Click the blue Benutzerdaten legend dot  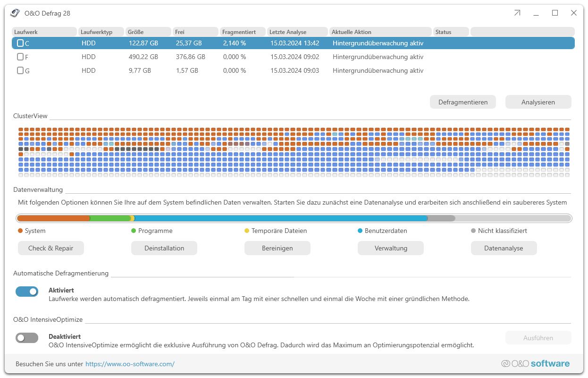click(x=359, y=231)
